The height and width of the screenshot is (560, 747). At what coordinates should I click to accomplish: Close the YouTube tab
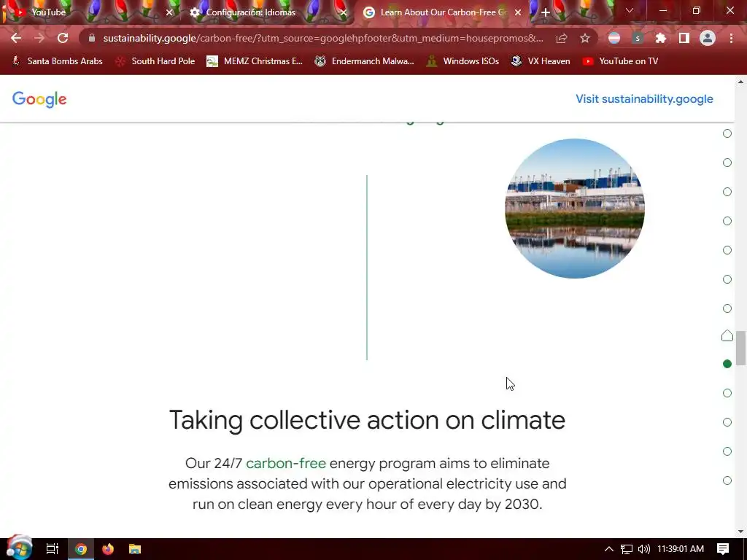point(169,12)
